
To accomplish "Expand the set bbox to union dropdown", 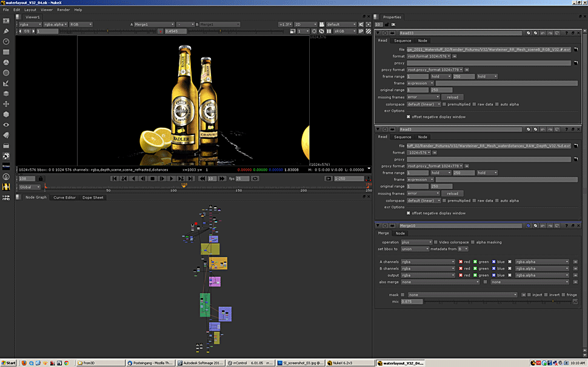I will coord(415,249).
